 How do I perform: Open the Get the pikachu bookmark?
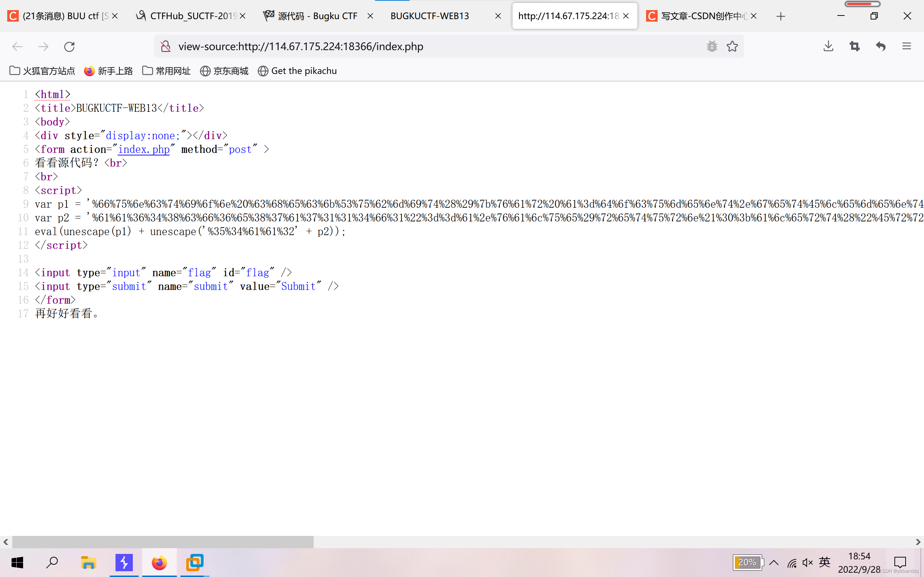(x=297, y=71)
